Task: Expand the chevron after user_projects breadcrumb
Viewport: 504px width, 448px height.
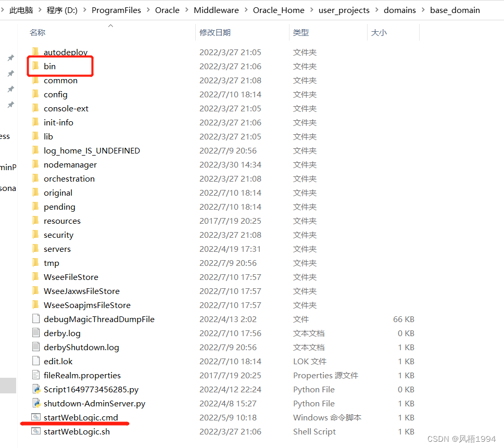Action: click(x=377, y=10)
